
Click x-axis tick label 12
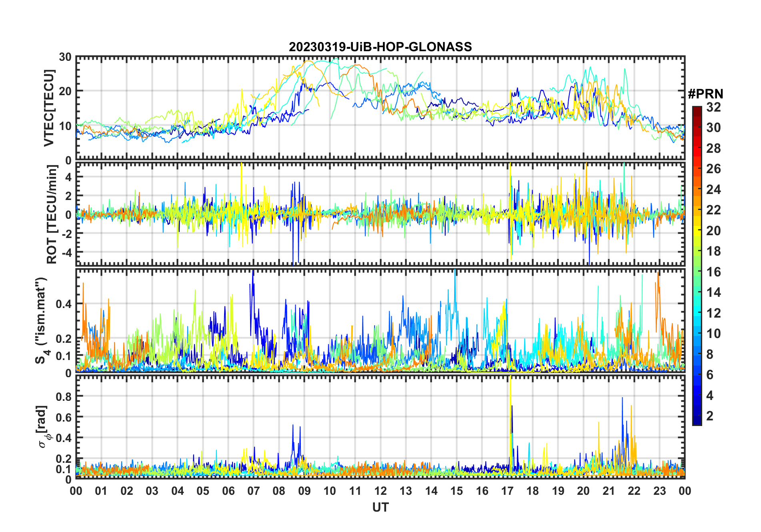(x=380, y=491)
